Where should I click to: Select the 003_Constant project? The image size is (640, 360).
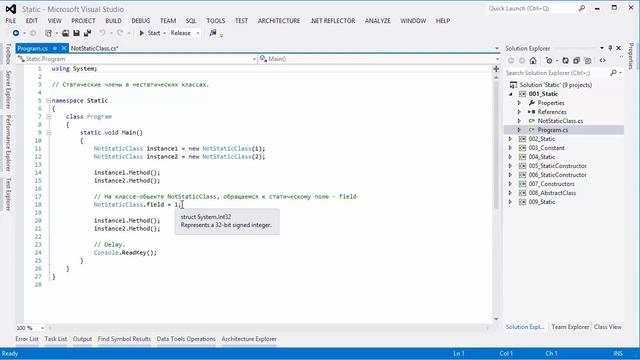547,148
